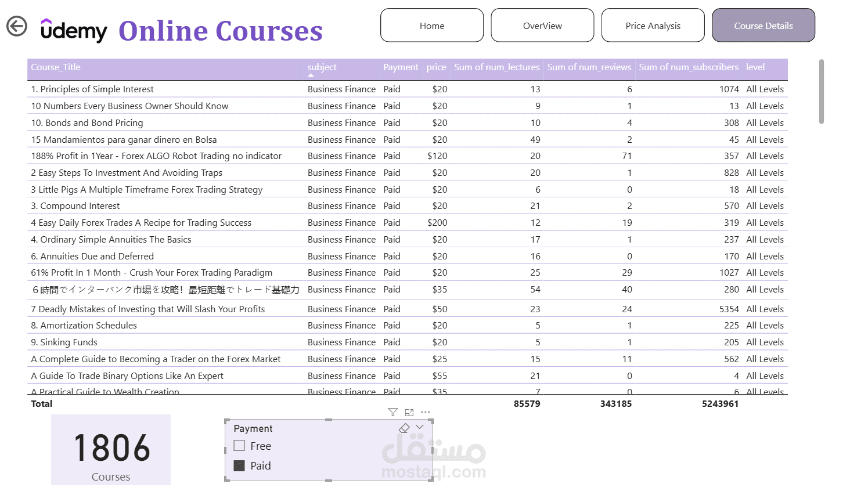Image resolution: width=868 pixels, height=491 pixels.
Task: Click the back arrow icon
Action: coord(17,26)
